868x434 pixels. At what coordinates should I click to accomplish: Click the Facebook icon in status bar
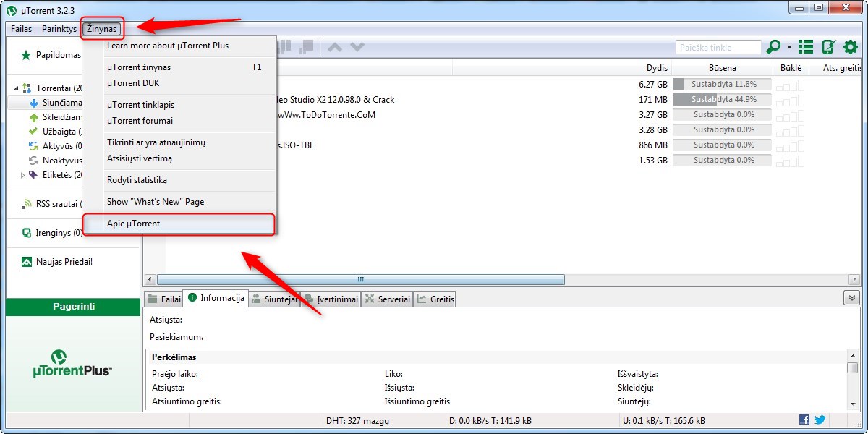804,420
